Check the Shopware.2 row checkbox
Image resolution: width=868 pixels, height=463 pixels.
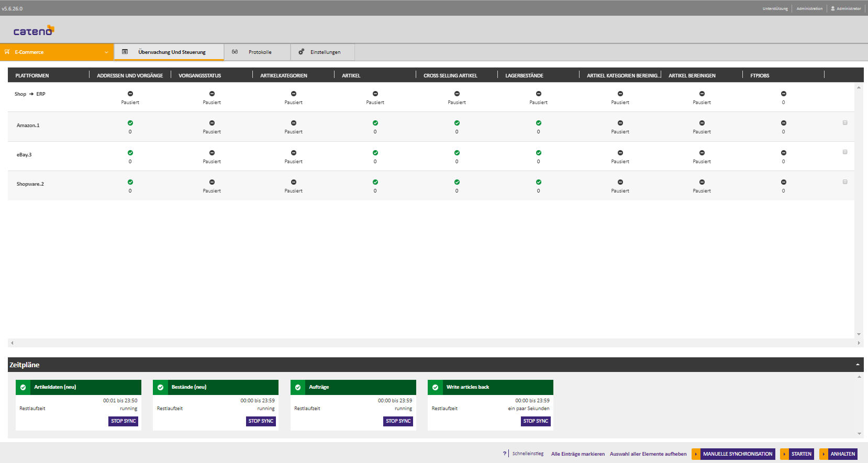click(845, 182)
